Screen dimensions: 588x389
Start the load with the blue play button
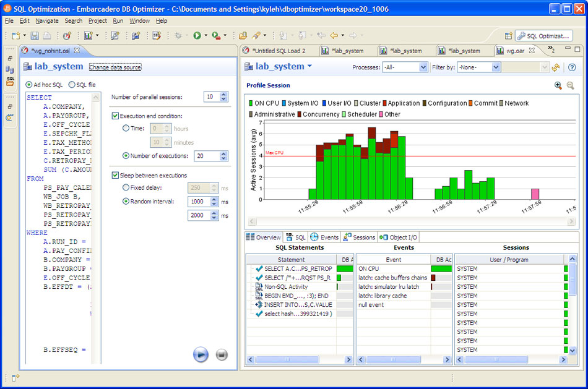[201, 354]
